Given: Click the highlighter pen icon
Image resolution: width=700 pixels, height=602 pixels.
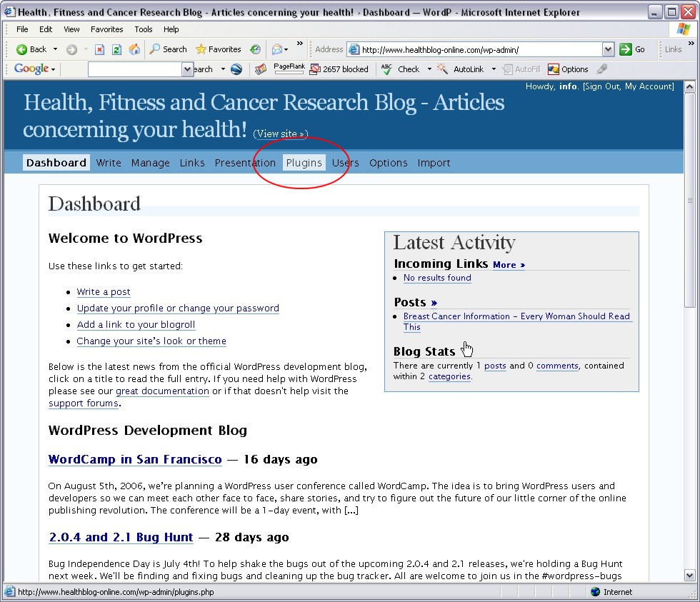Looking at the screenshot, I should [601, 69].
